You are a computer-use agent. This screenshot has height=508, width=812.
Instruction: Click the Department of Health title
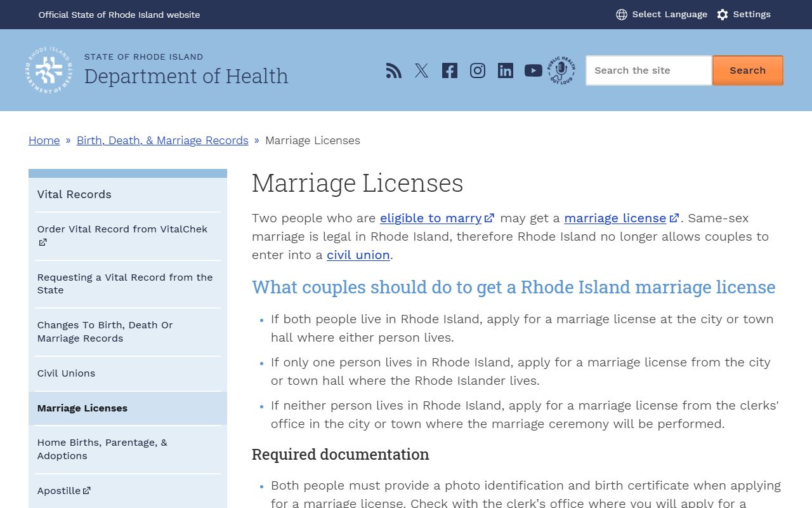(x=186, y=76)
